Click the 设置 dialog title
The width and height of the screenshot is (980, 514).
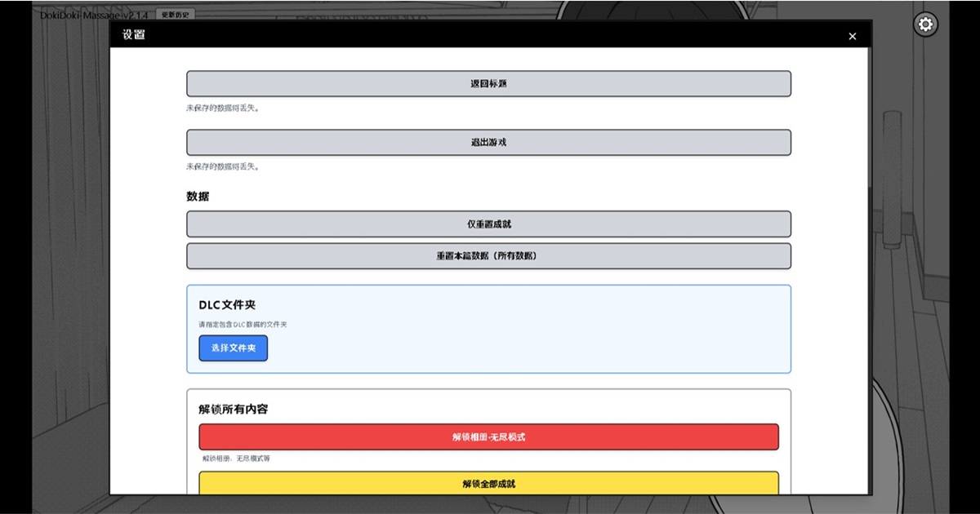tap(133, 35)
